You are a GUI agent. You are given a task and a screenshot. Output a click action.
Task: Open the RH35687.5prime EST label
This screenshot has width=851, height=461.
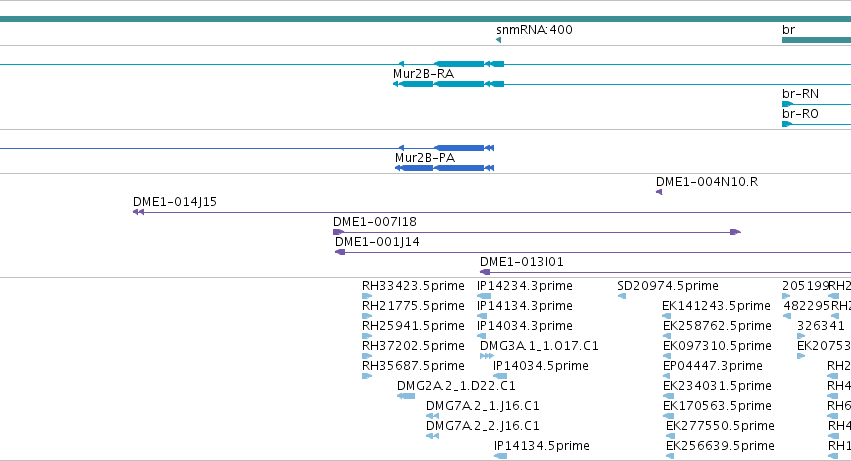(413, 366)
